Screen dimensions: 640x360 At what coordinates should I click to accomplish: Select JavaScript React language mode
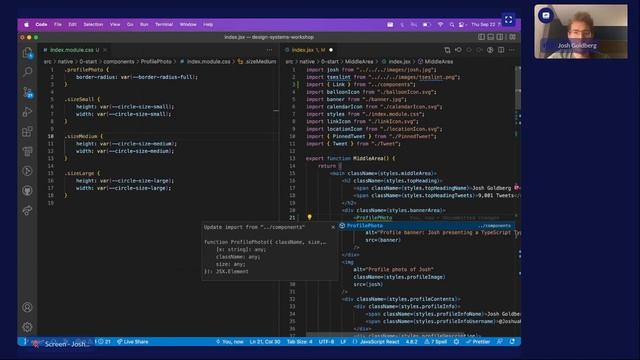coord(380,342)
